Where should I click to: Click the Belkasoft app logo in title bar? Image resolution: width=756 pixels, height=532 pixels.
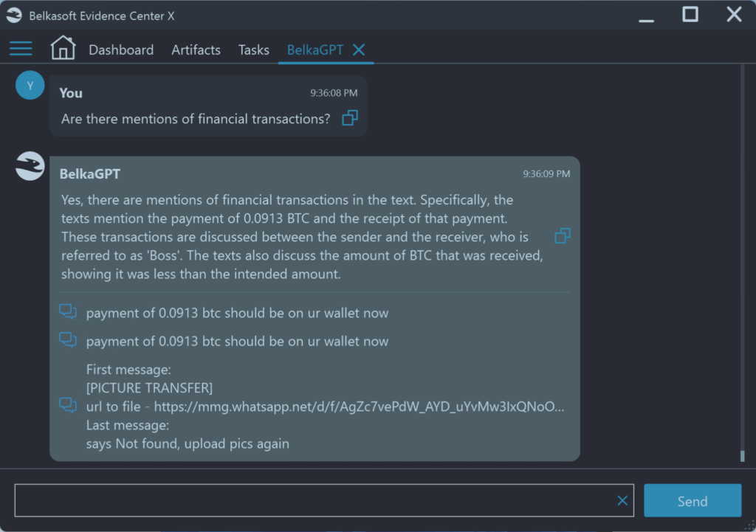tap(14, 15)
